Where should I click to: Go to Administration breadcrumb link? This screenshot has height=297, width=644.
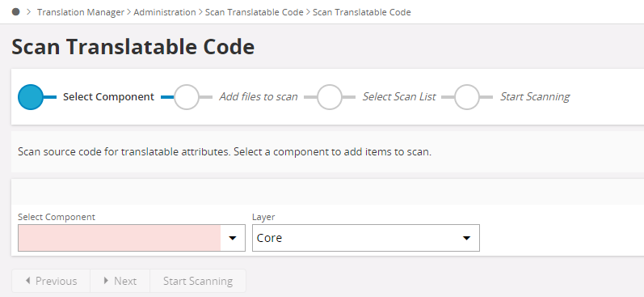click(165, 12)
